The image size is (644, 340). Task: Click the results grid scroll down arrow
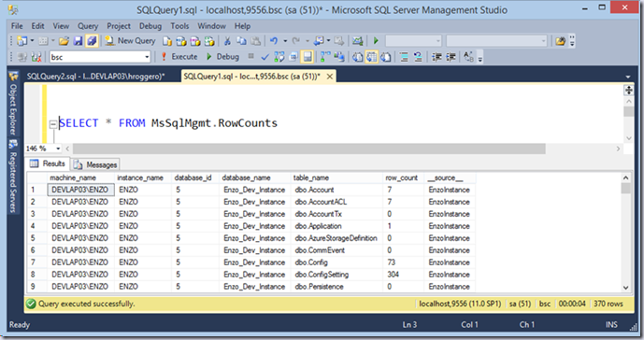coord(625,288)
